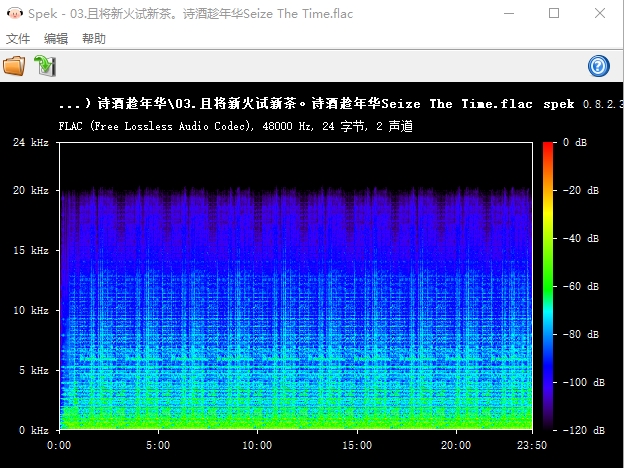The image size is (624, 468).
Task: Click the 23:50 end time label
Action: point(532,445)
